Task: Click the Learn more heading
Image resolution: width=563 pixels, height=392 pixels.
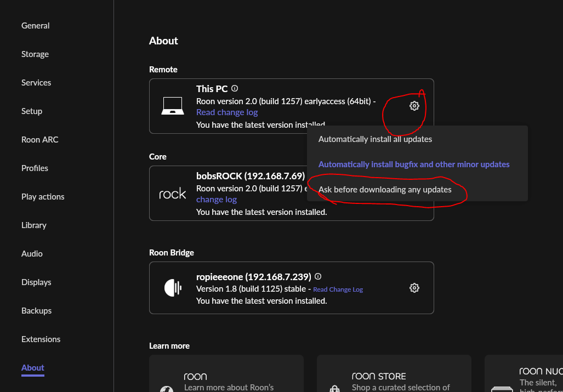Action: pyautogui.click(x=169, y=346)
